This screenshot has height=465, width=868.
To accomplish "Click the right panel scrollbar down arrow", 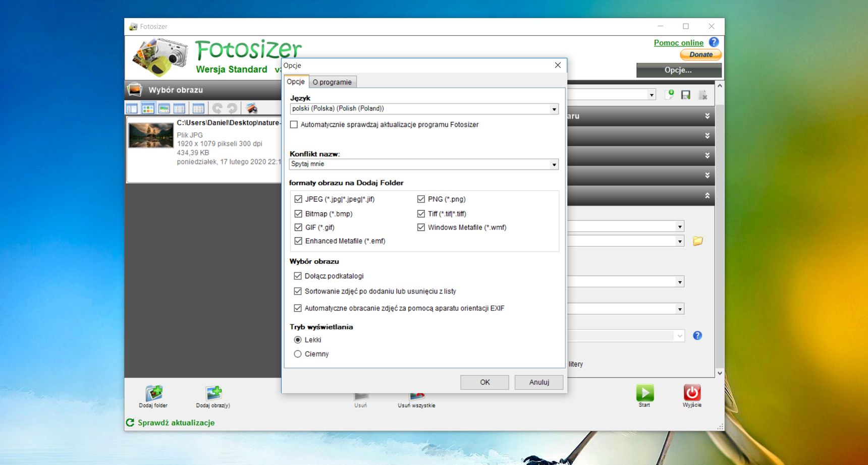I will 720,373.
